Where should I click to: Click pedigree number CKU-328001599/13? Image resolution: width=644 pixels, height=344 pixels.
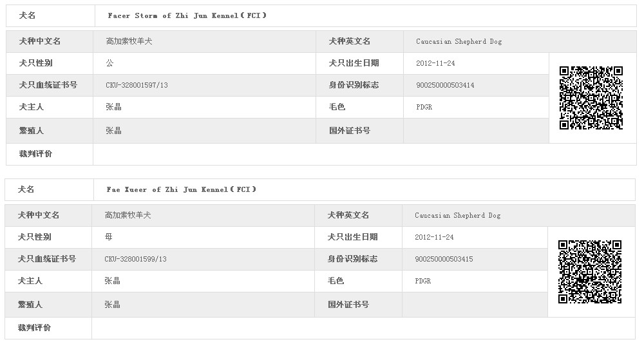pyautogui.click(x=135, y=259)
